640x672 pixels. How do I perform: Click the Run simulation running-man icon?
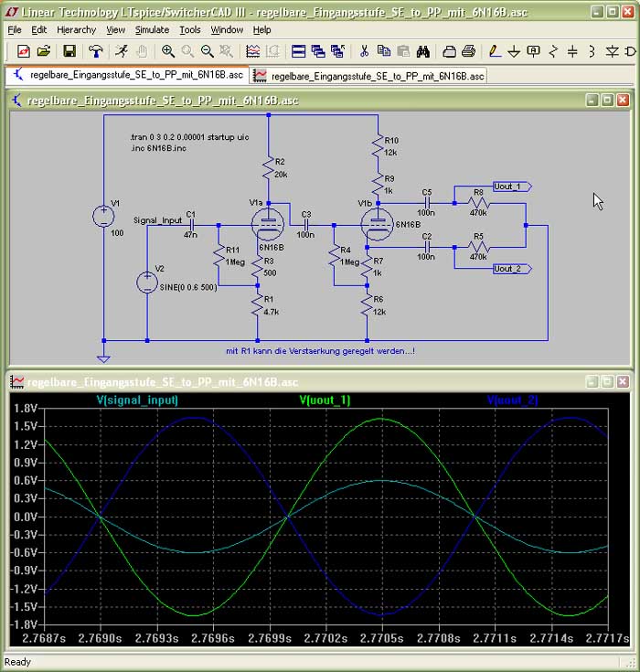coord(122,51)
